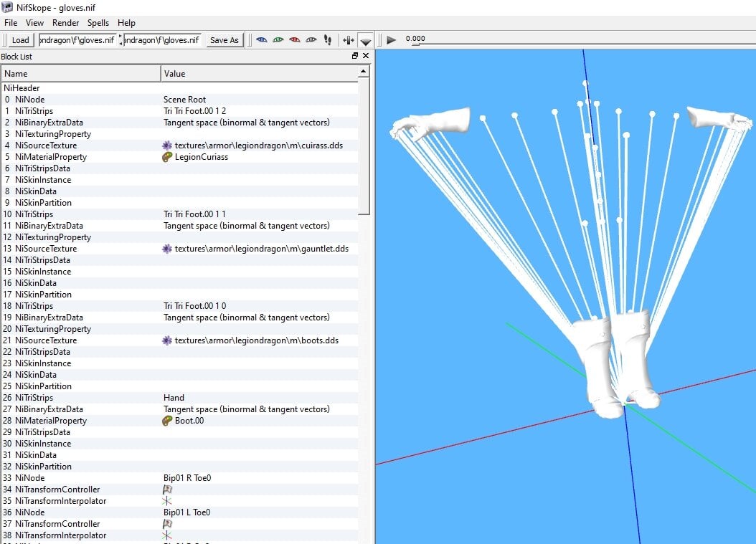This screenshot has width=756, height=544.
Task: Click the texture flower icon for boots.dds
Action: click(167, 340)
